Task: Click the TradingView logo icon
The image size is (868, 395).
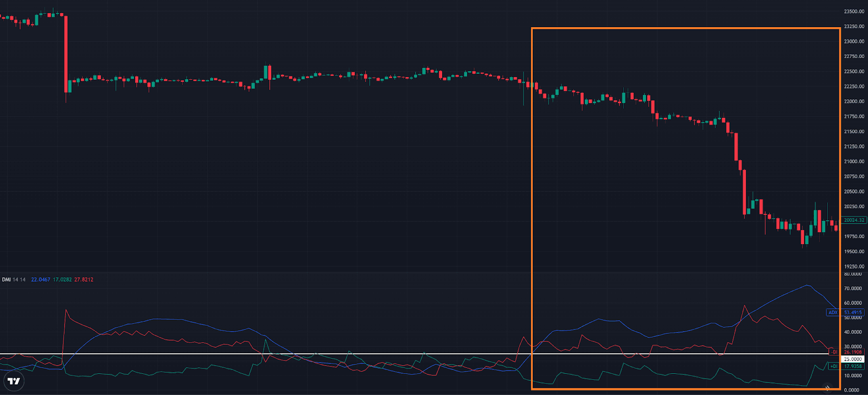Action: click(x=14, y=381)
